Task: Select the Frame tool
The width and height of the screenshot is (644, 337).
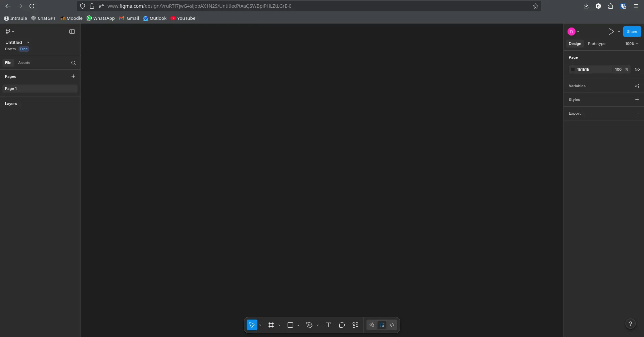Action: point(272,325)
